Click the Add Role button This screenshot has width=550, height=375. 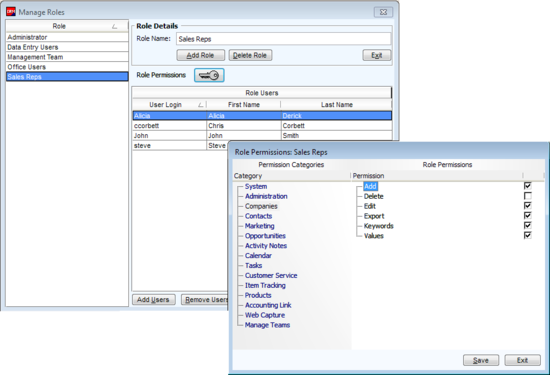click(x=200, y=55)
